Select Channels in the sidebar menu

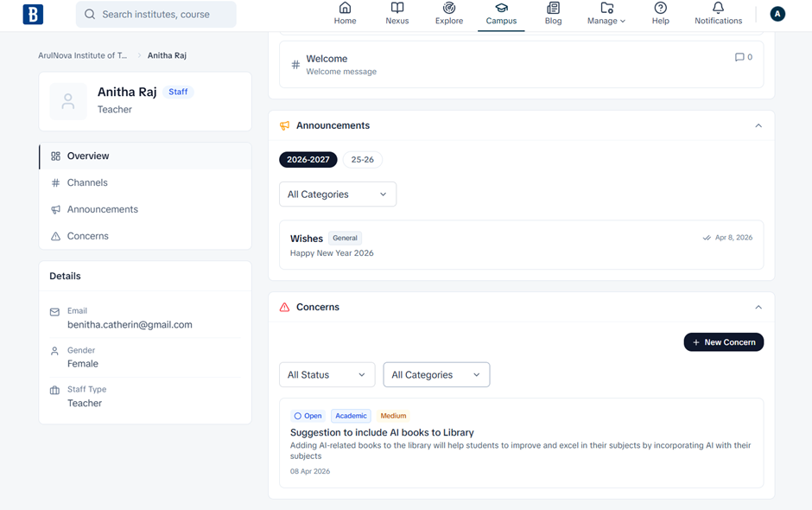click(87, 183)
